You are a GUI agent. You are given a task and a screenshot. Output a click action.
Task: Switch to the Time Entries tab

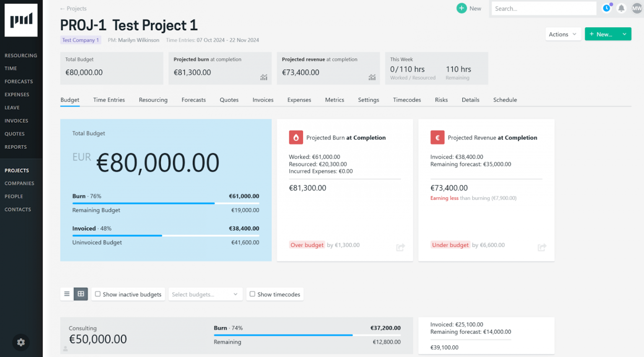click(x=109, y=100)
